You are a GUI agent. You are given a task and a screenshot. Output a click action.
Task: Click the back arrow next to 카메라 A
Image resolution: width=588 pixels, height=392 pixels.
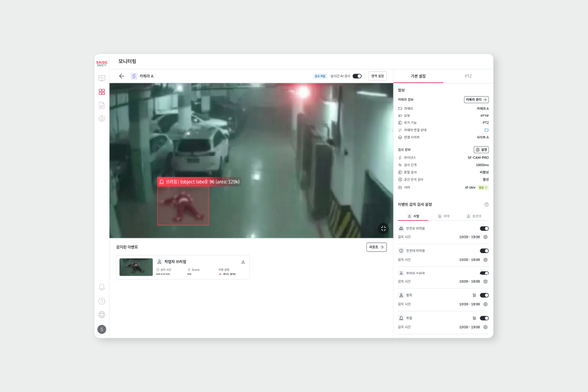pos(123,76)
